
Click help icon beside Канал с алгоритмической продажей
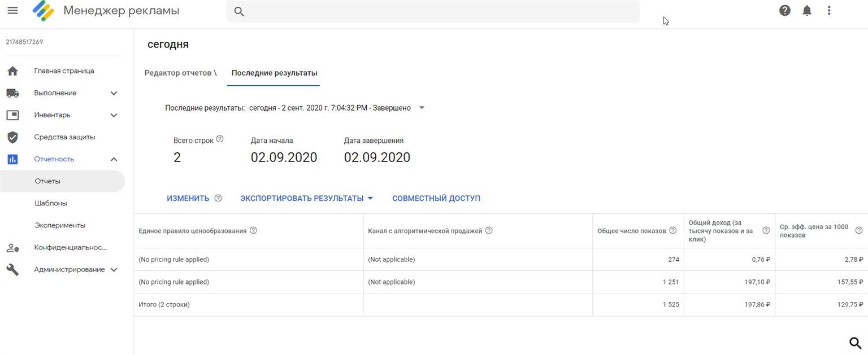[x=489, y=230]
